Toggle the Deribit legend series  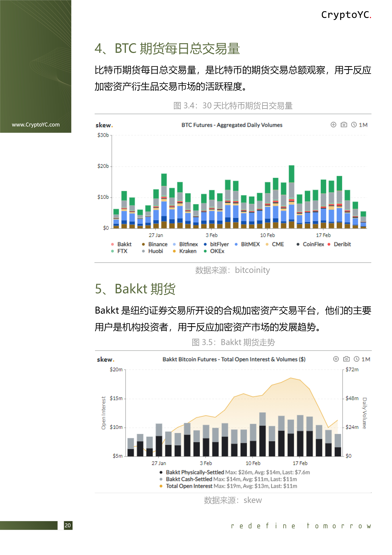click(339, 244)
